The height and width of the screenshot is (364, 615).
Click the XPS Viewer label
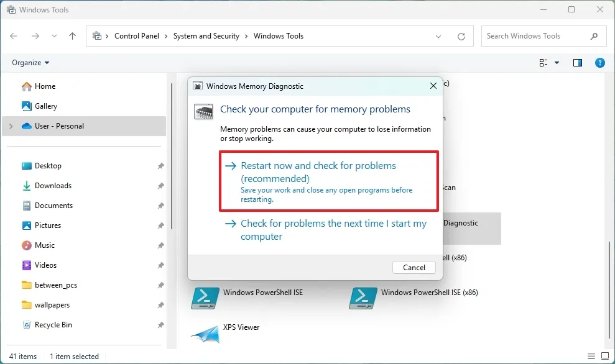tap(241, 327)
